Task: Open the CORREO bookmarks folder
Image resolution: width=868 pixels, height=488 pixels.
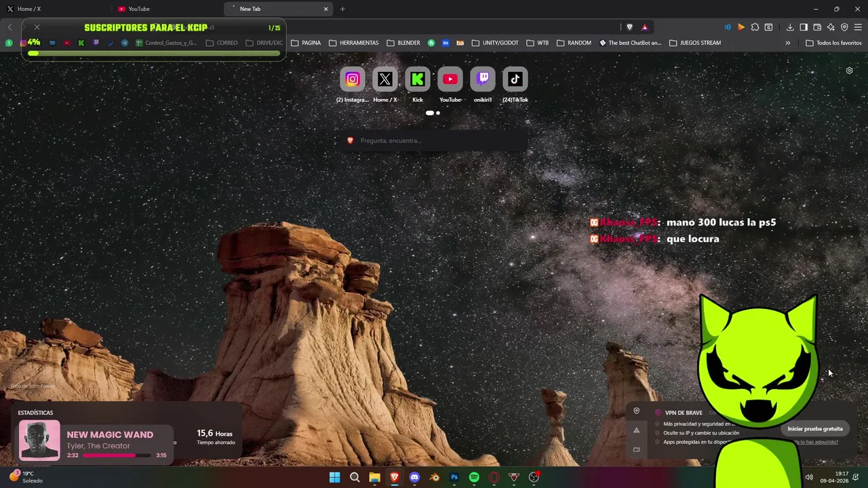Action: [x=222, y=43]
